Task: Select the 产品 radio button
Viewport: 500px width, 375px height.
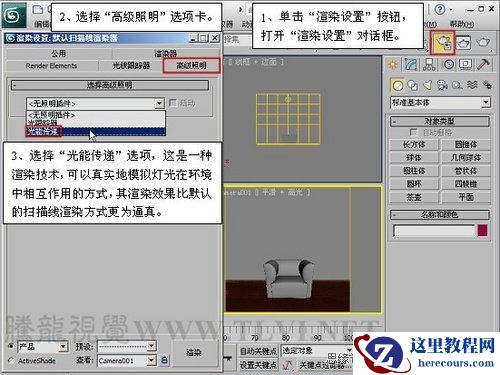Action: (x=11, y=346)
